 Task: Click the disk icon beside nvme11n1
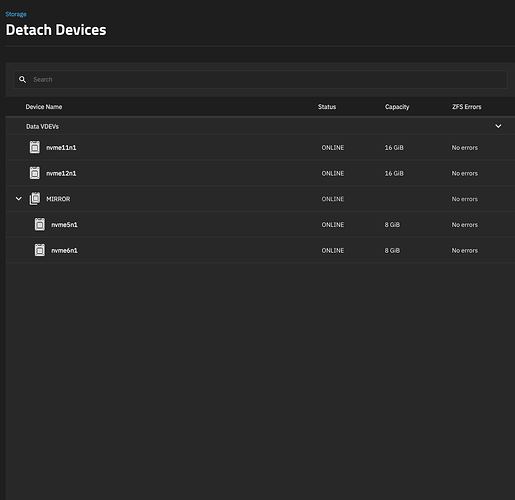click(35, 147)
